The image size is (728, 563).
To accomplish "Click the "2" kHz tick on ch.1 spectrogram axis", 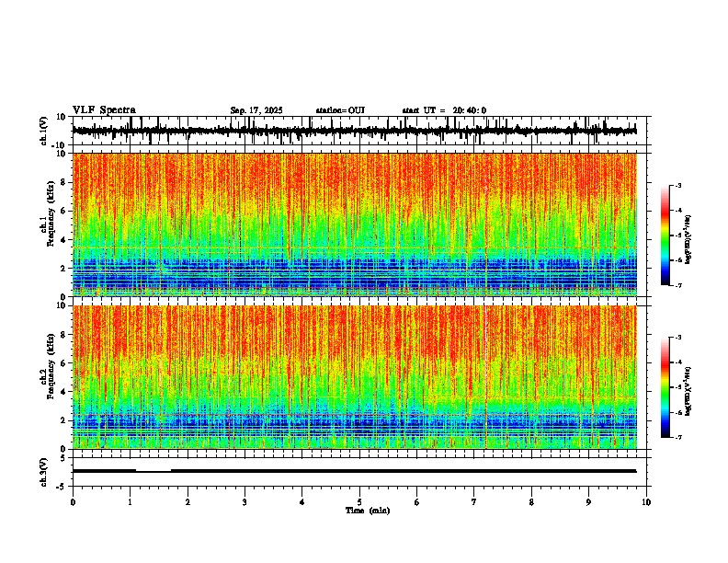I will tap(64, 268).
